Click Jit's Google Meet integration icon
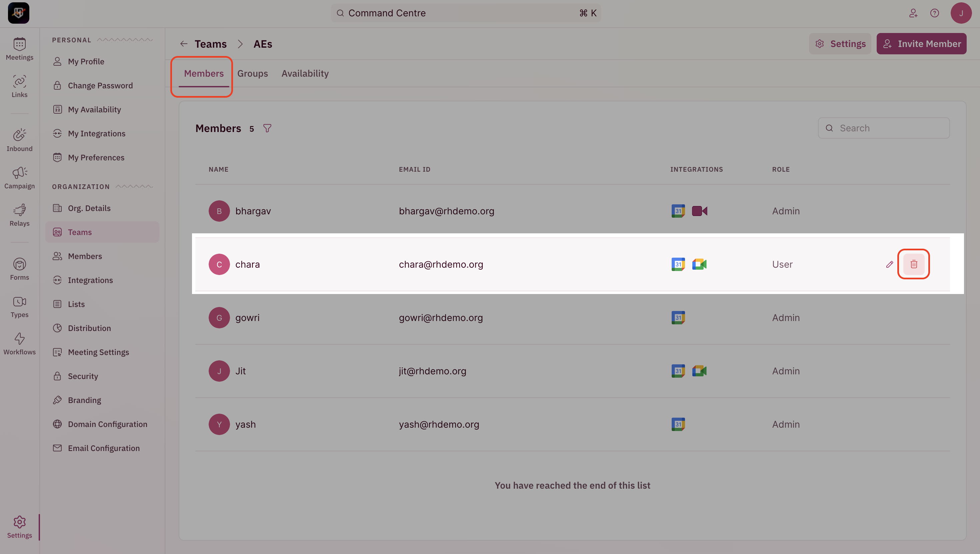Image resolution: width=980 pixels, height=554 pixels. [x=699, y=371]
